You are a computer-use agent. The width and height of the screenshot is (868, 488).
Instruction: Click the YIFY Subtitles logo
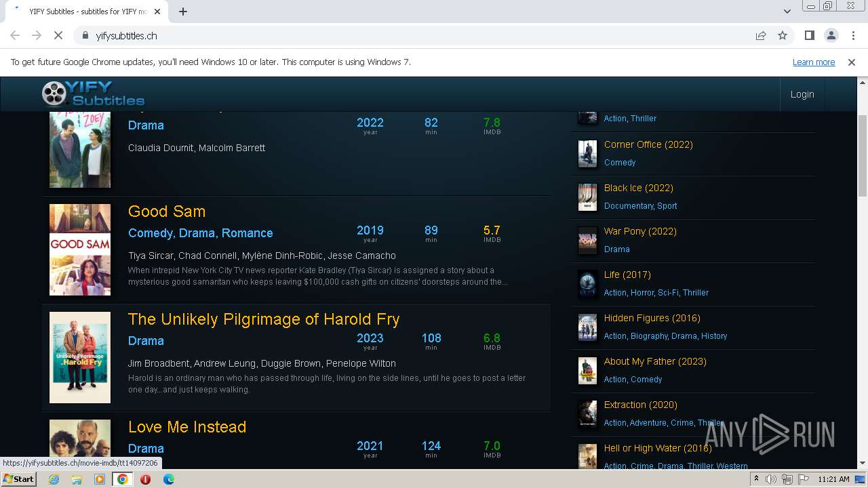[93, 94]
